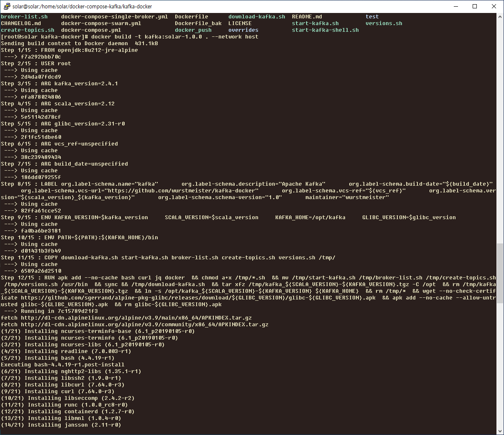Click README.md in the file listing
The height and width of the screenshot is (435, 504).
(x=307, y=17)
